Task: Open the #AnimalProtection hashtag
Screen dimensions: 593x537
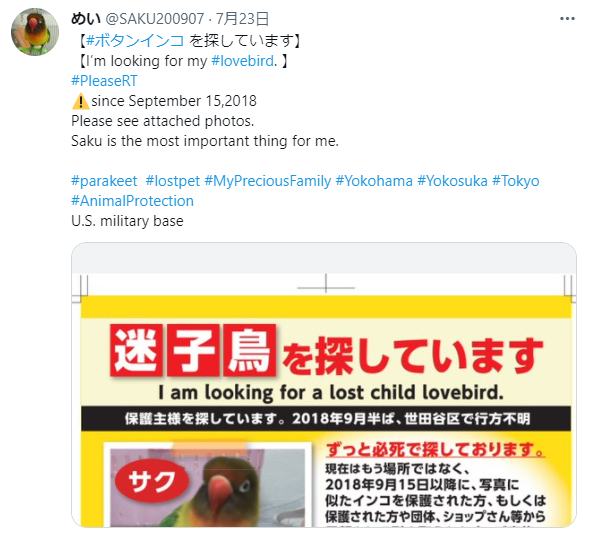Action: [x=132, y=201]
